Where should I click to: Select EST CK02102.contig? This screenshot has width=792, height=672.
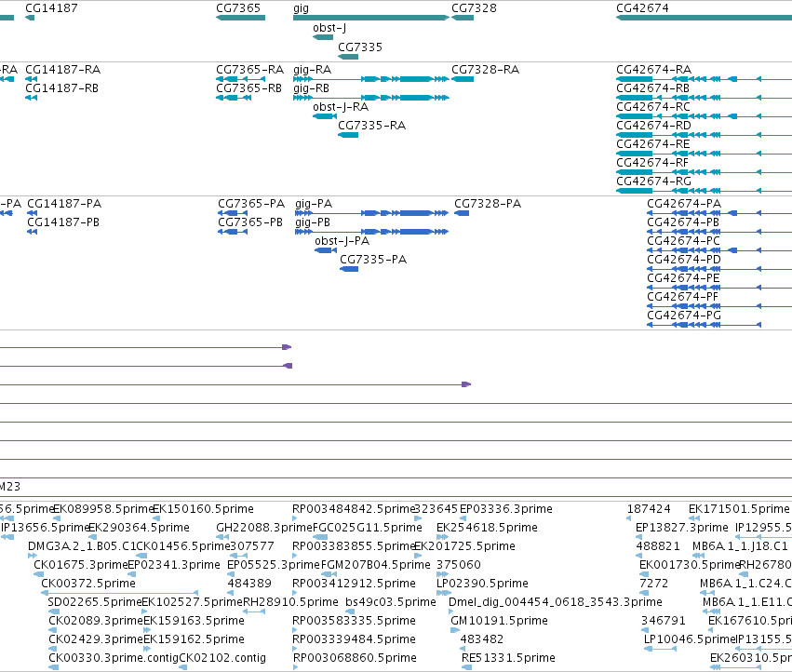point(222,657)
